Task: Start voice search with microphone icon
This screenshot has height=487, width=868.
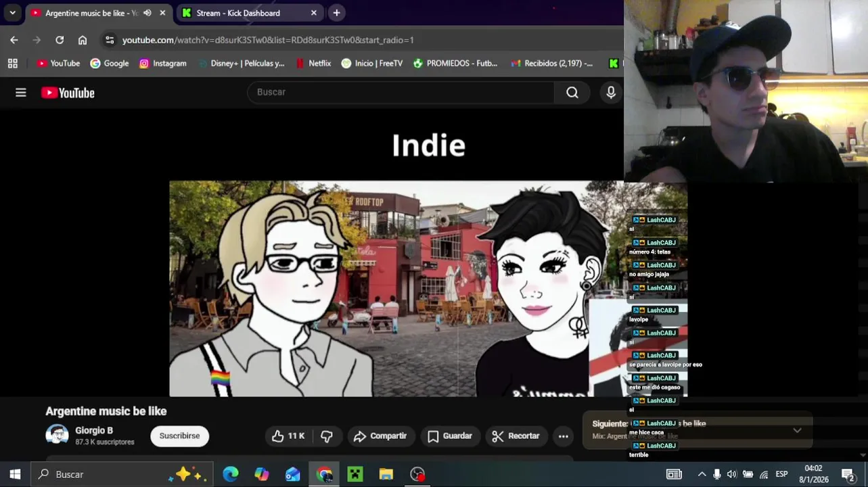Action: point(611,92)
